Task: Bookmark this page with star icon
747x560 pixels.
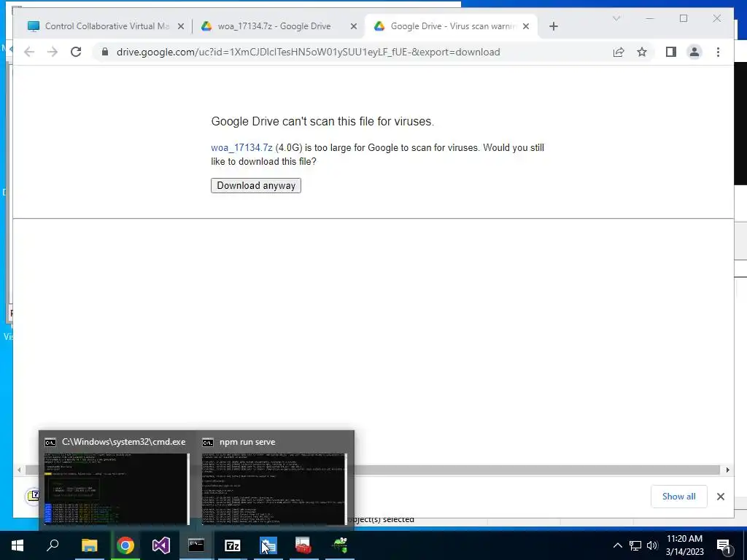Action: tap(642, 52)
